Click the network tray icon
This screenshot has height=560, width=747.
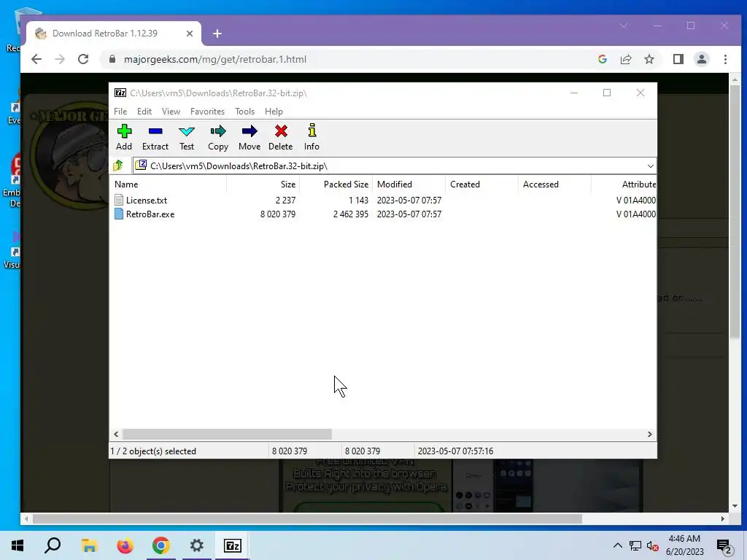point(635,545)
